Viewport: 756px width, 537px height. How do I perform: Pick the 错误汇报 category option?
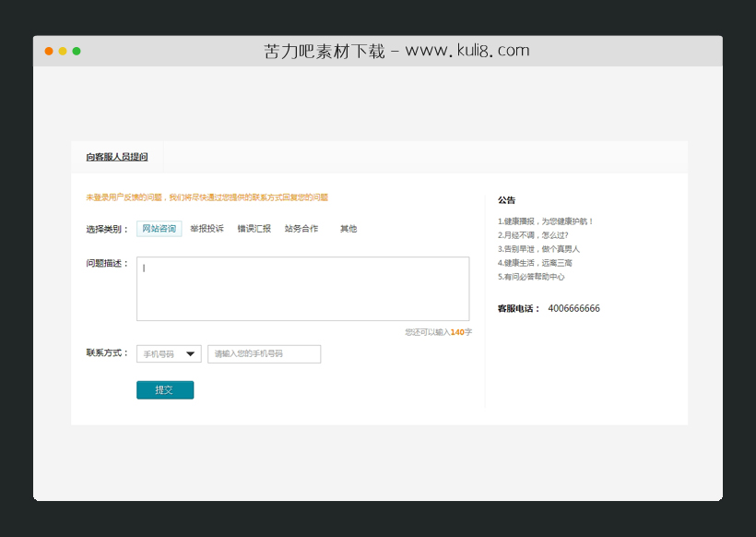254,229
